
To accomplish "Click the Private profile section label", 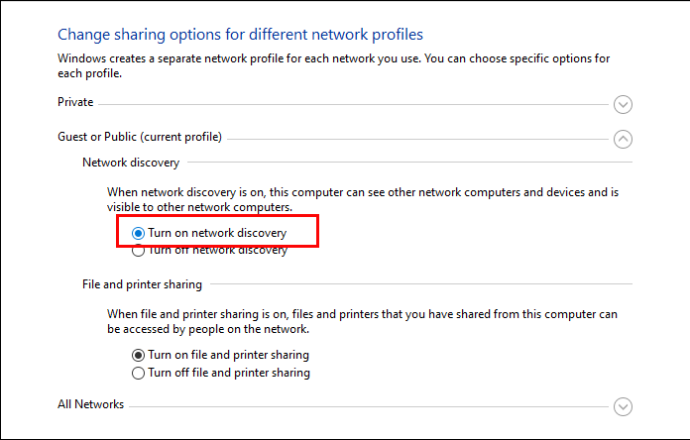I will 75,102.
